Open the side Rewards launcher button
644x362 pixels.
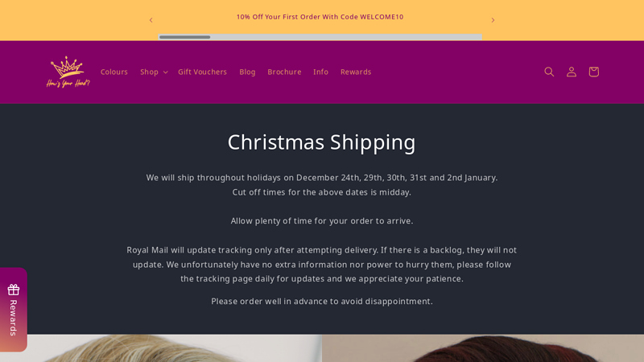14,310
